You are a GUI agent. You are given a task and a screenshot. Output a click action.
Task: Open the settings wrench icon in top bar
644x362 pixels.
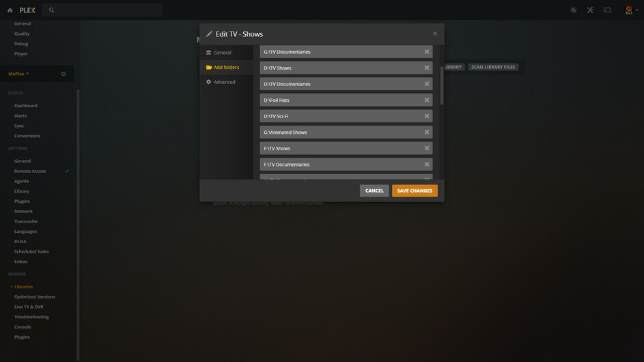point(590,10)
